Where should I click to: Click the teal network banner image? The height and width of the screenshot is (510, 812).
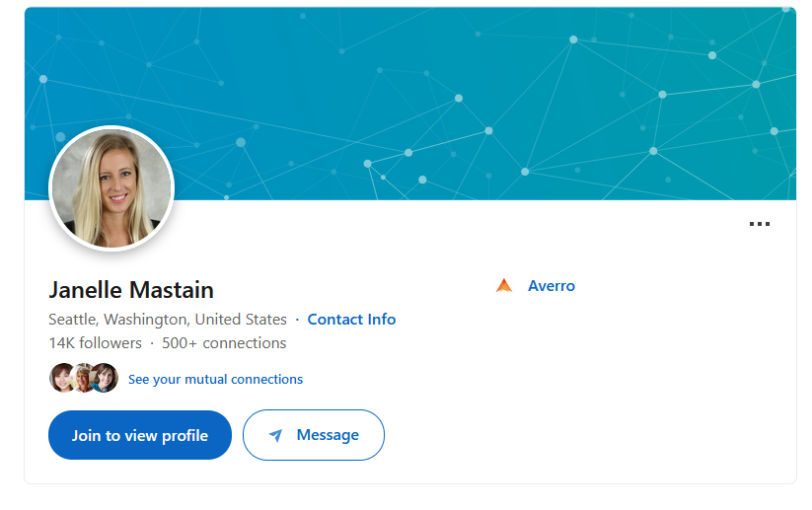[444, 99]
